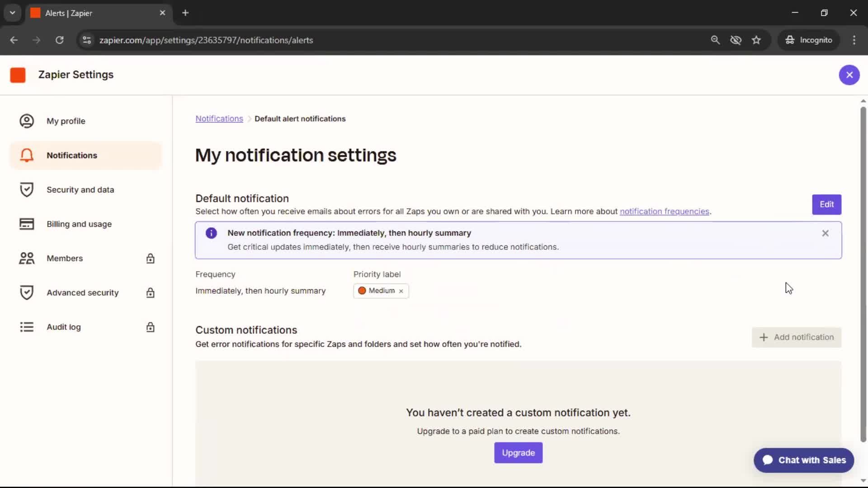Open Security and data settings
This screenshot has width=868, height=488.
click(86, 190)
